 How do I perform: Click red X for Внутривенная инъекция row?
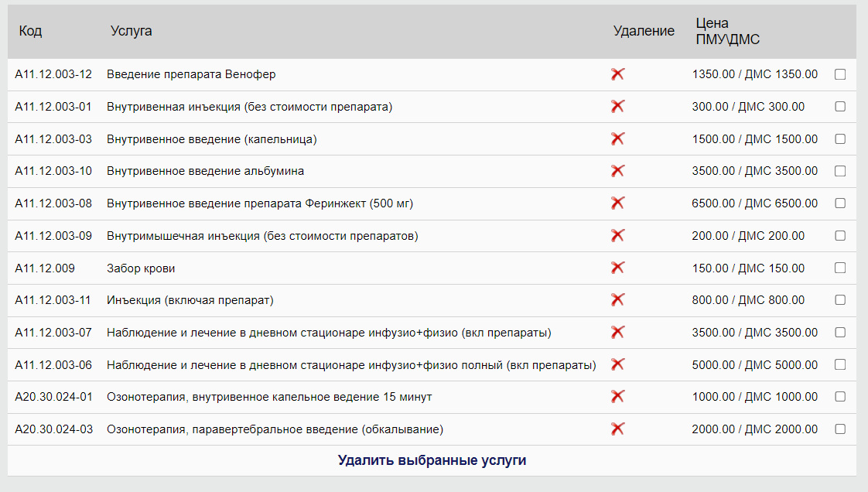pos(617,107)
